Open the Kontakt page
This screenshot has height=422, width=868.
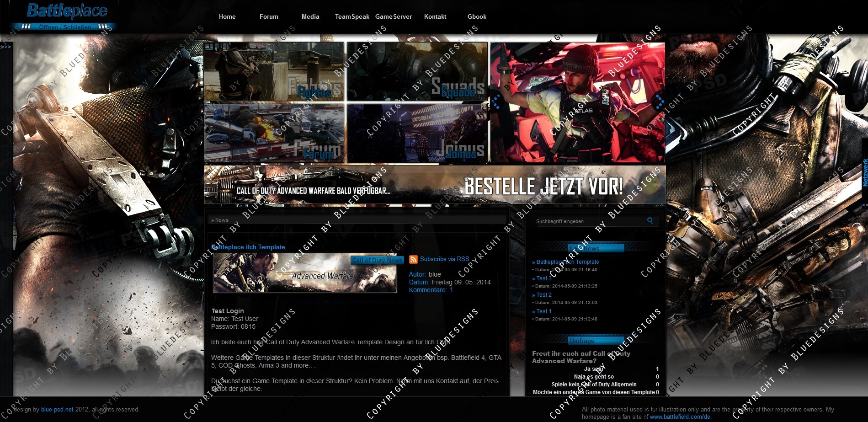tap(435, 16)
